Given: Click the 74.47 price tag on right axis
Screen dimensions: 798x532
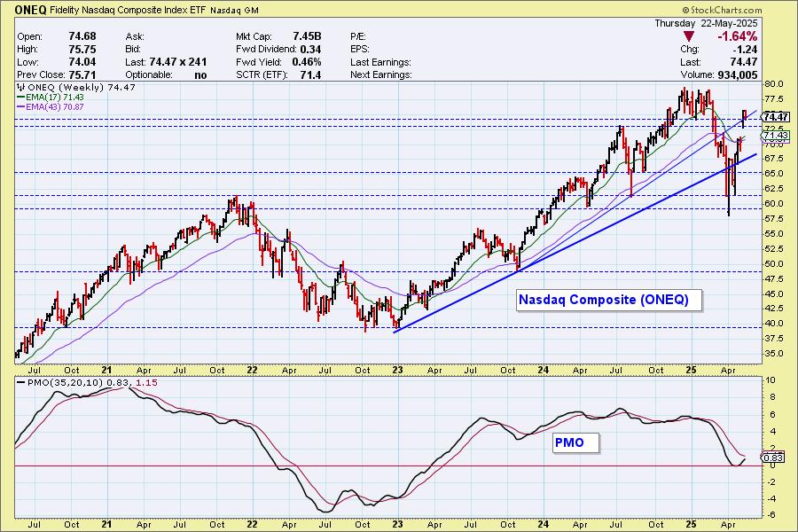Looking at the screenshot, I should [776, 117].
